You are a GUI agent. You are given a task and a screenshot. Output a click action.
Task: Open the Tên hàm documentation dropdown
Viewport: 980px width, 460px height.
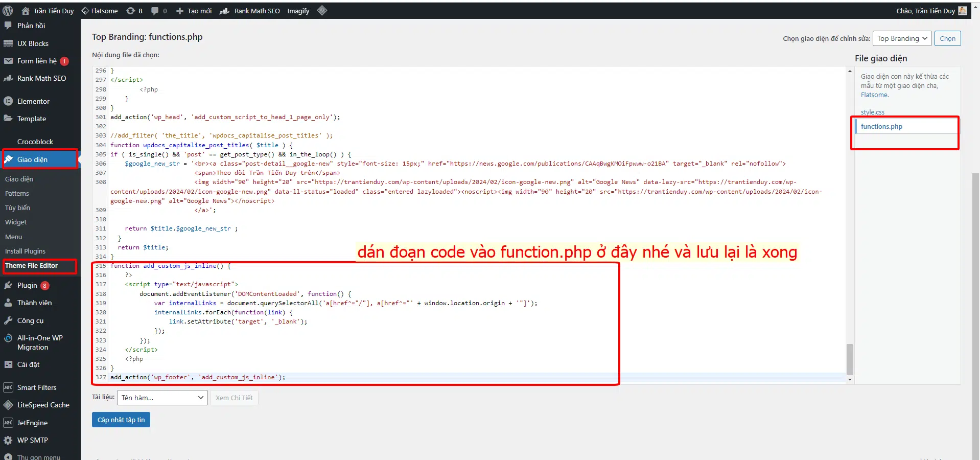(162, 398)
